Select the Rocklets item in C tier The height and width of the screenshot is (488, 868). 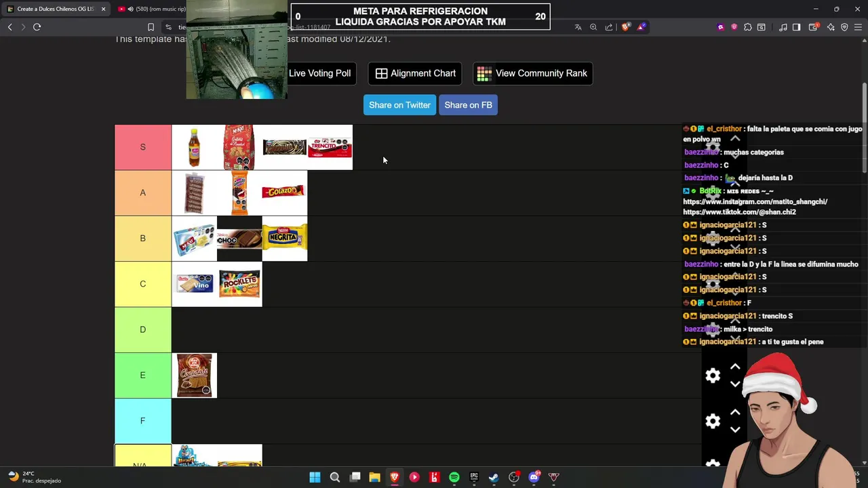coord(239,284)
